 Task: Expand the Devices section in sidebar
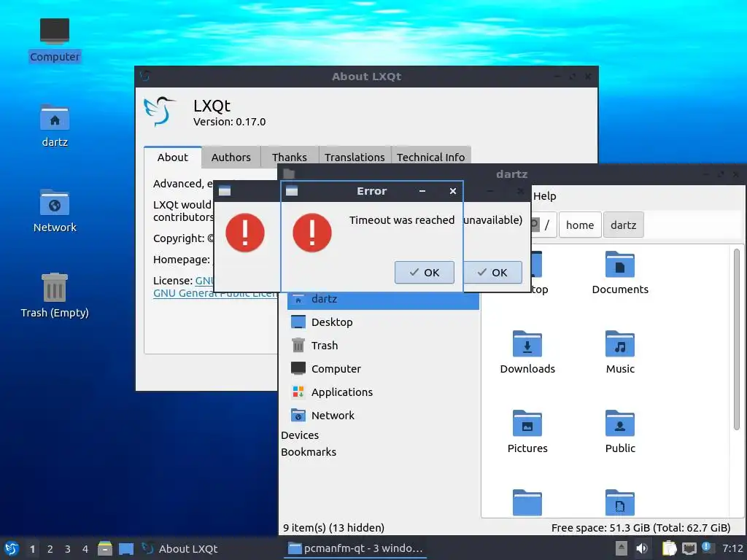(x=300, y=435)
